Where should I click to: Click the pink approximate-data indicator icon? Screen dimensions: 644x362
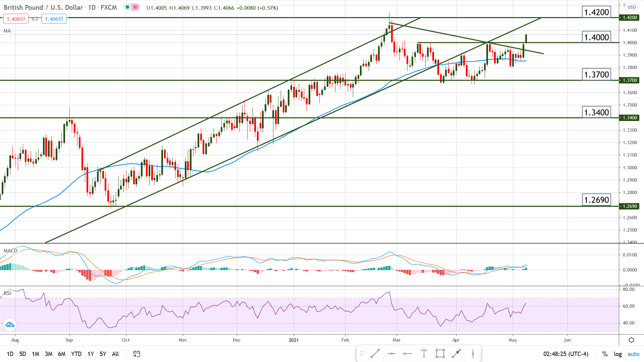[135, 7]
